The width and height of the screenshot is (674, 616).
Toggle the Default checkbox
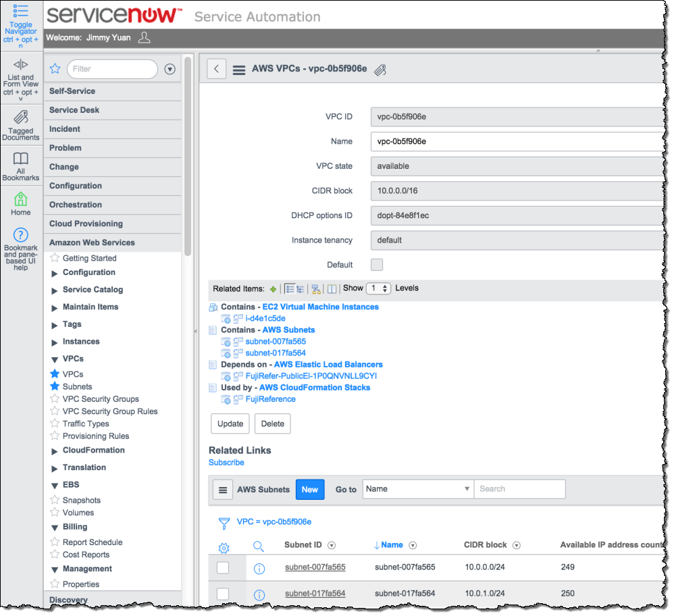pos(377,265)
